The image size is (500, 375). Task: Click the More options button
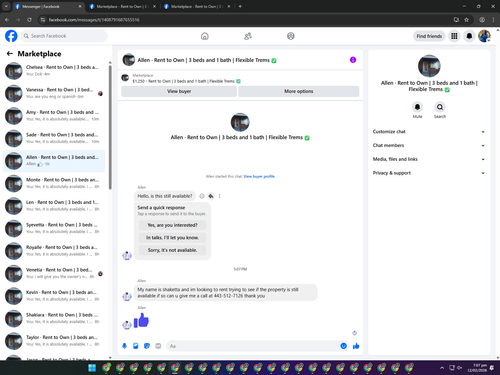[x=299, y=91]
